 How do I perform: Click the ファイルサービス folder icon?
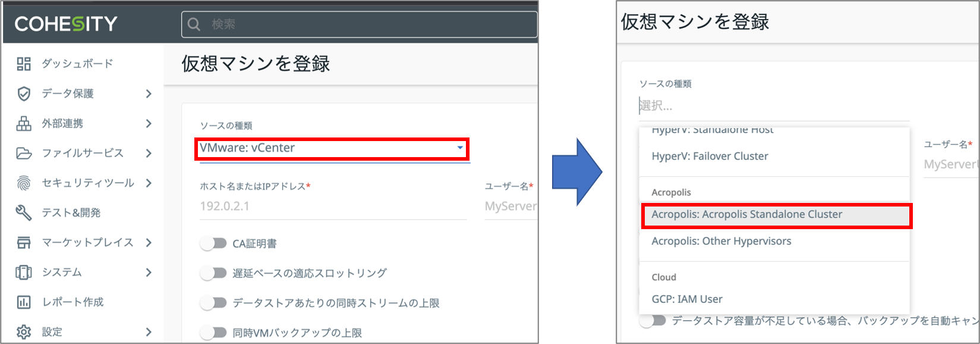[24, 153]
